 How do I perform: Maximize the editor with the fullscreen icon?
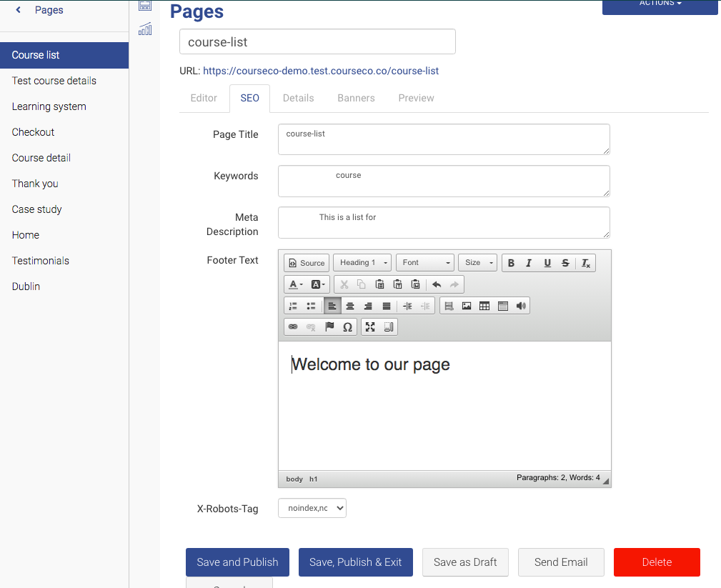coord(370,327)
